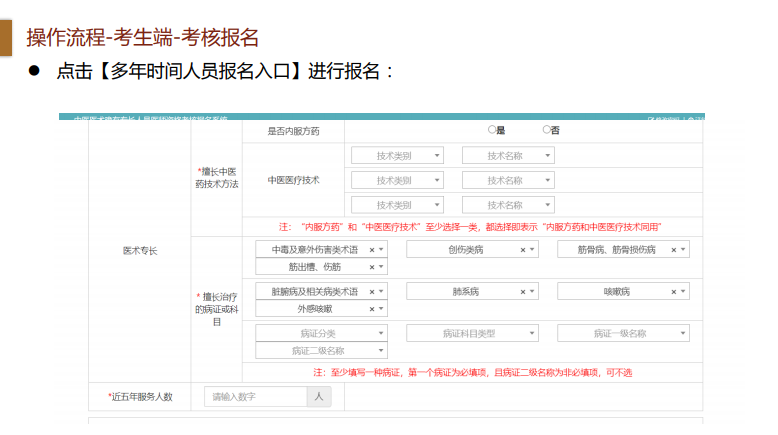Clear the 筋骨病、筋骨损伤病 selection
The height and width of the screenshot is (435, 778).
click(673, 250)
